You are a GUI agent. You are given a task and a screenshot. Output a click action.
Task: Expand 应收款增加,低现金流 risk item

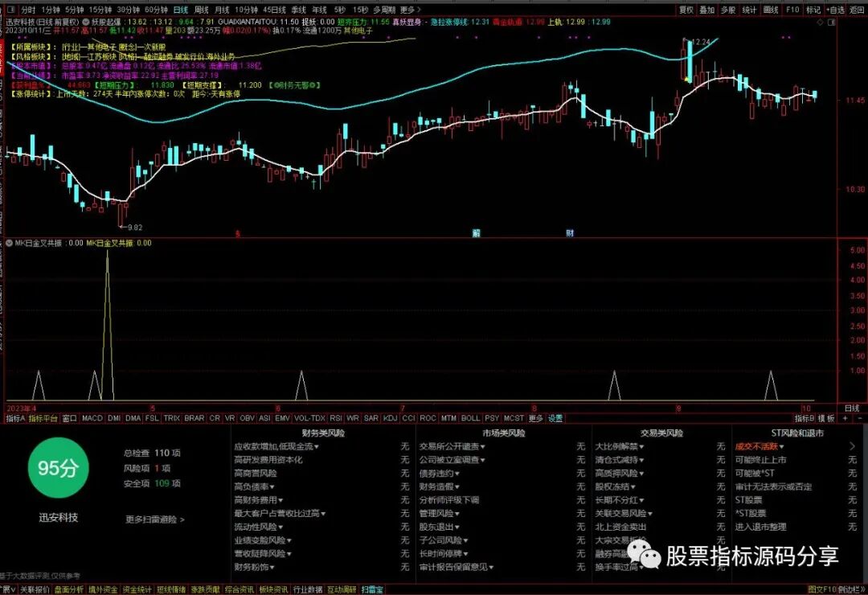coord(276,446)
